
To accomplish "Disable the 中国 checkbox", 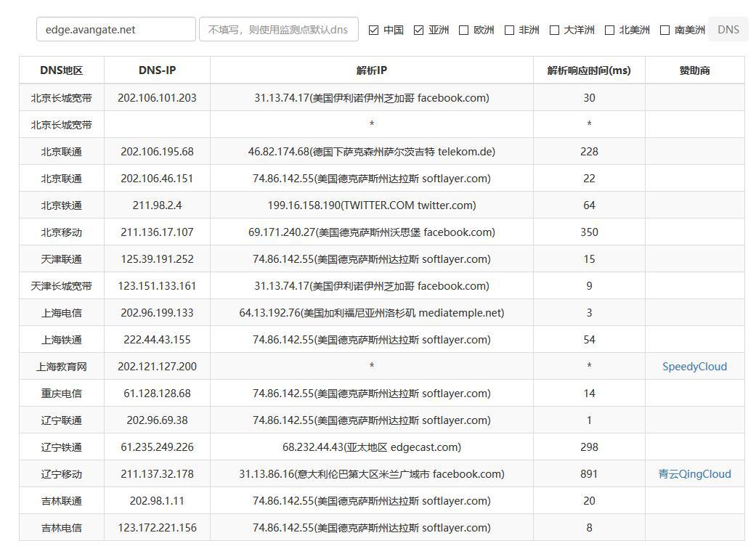I will point(373,30).
